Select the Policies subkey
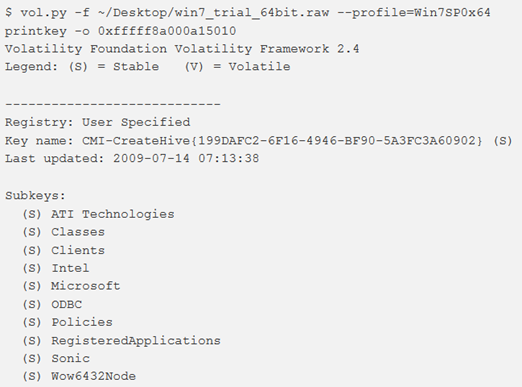The width and height of the screenshot is (522, 387). (x=82, y=322)
